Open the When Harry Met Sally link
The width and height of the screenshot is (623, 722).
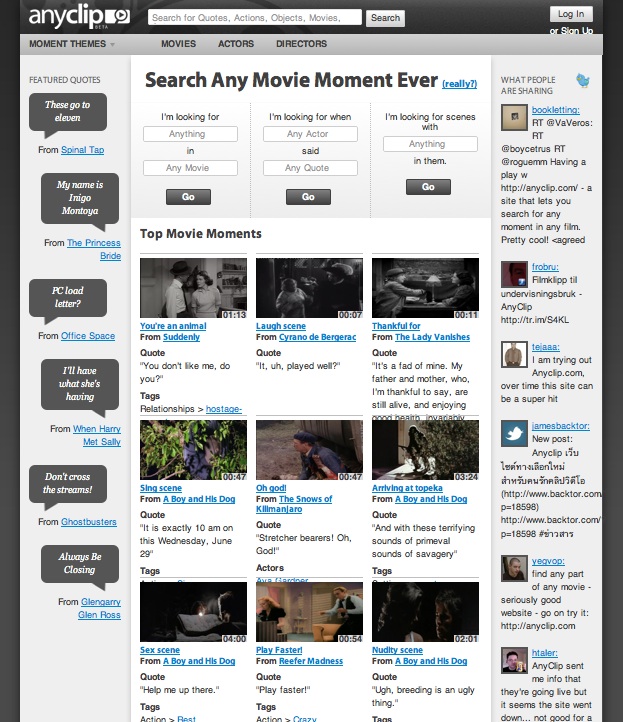pos(97,435)
